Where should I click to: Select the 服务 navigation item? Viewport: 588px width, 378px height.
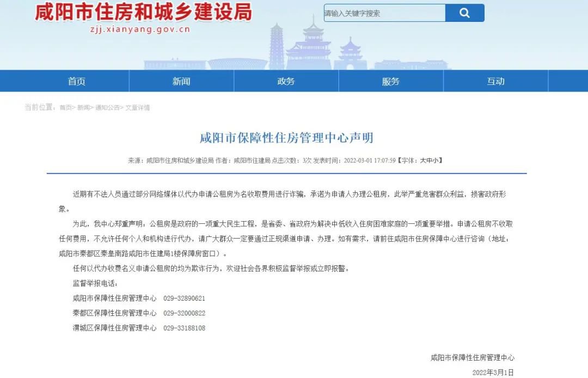click(x=390, y=81)
